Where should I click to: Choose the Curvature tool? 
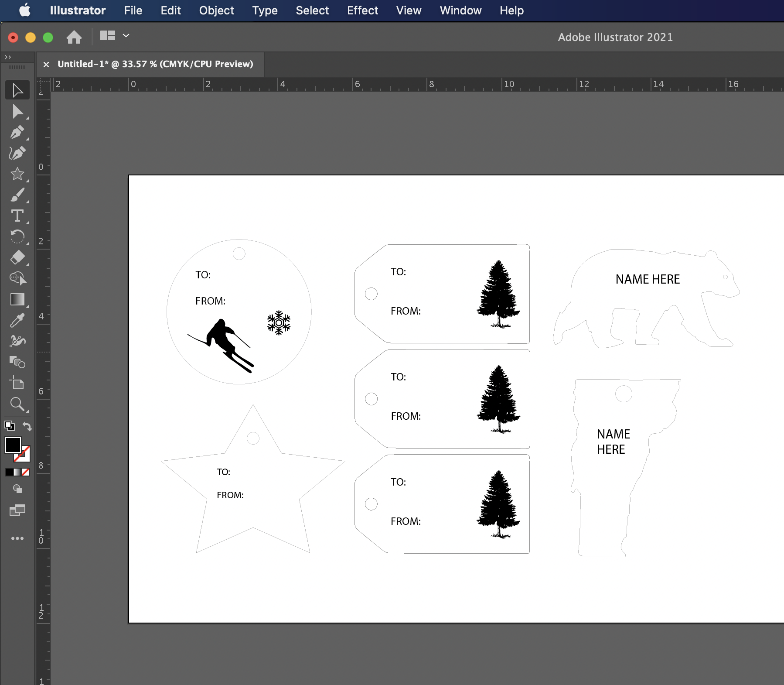pyautogui.click(x=17, y=153)
